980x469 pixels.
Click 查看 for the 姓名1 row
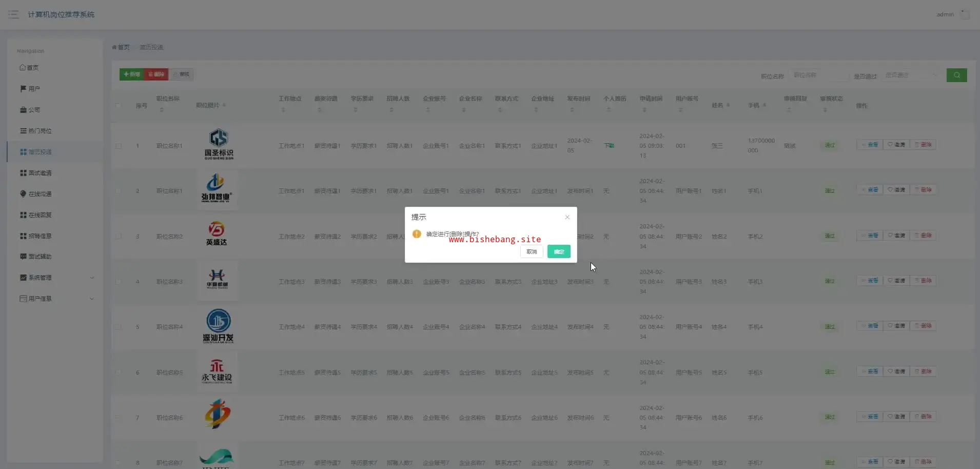coord(870,190)
